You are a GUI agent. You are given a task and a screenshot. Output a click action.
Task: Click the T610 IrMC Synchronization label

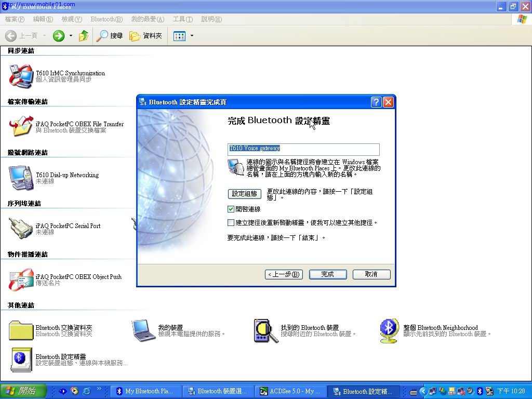click(70, 73)
